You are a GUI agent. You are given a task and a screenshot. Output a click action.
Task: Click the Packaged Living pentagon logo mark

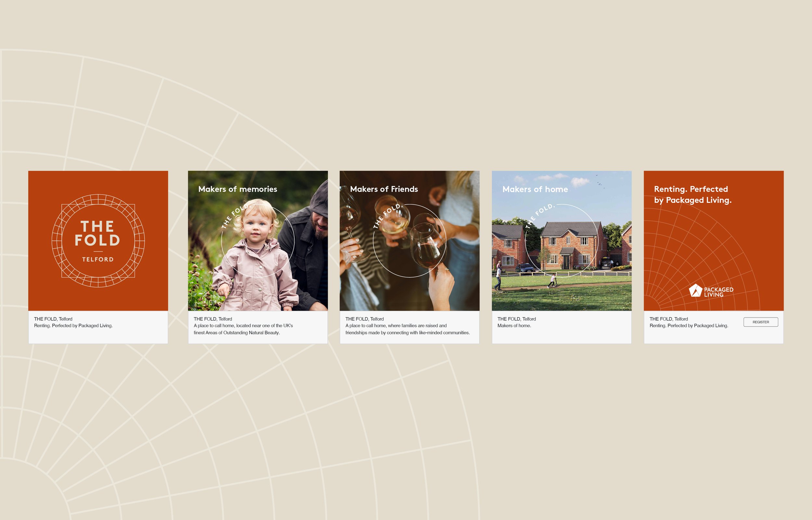coord(695,291)
